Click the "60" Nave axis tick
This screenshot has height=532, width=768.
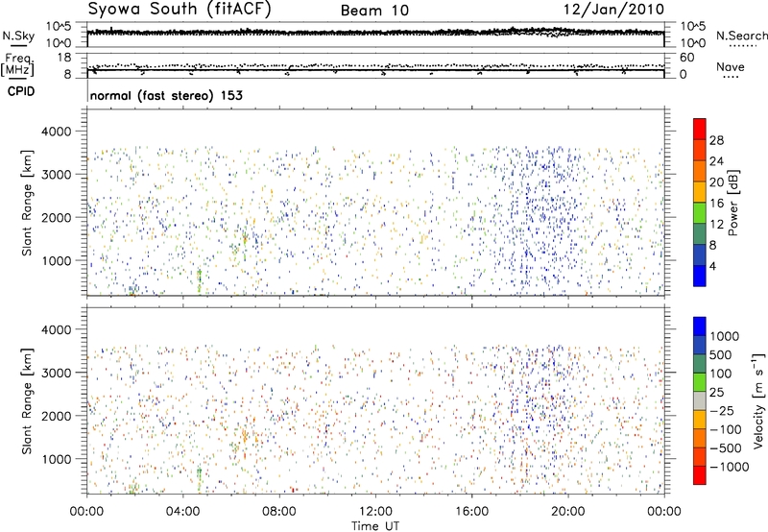[686, 58]
